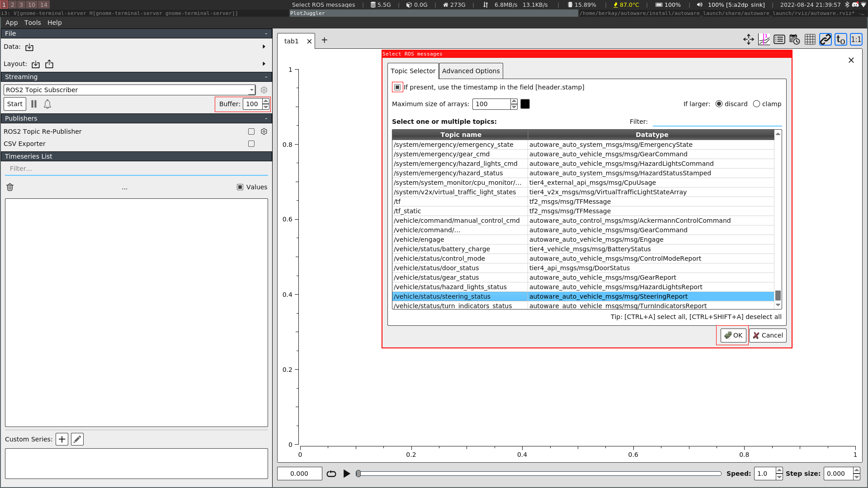Switch time display to date-time format

[x=794, y=39]
